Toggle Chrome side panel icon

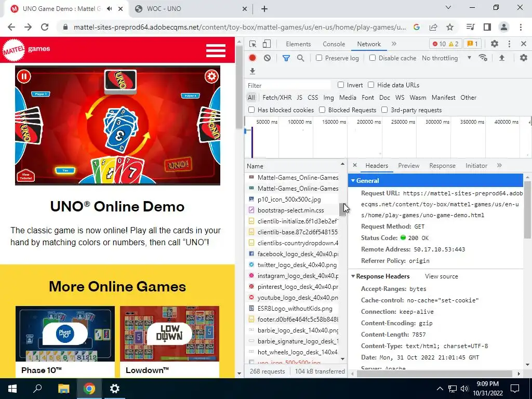(x=487, y=27)
